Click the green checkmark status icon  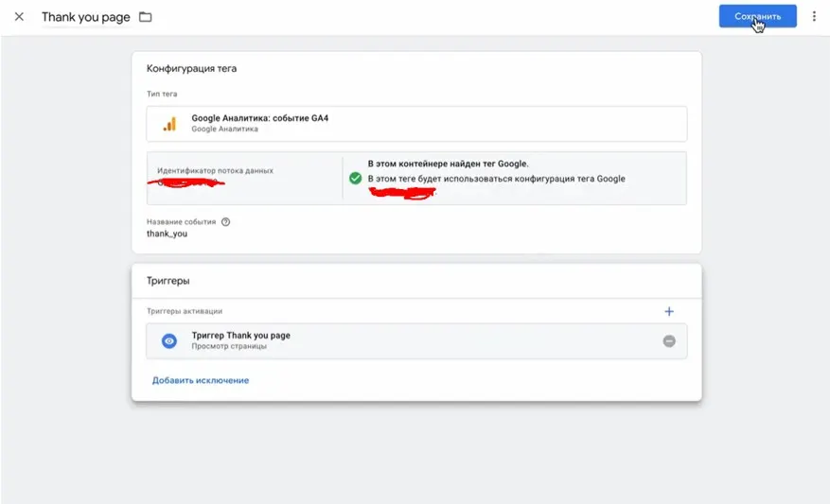356,178
